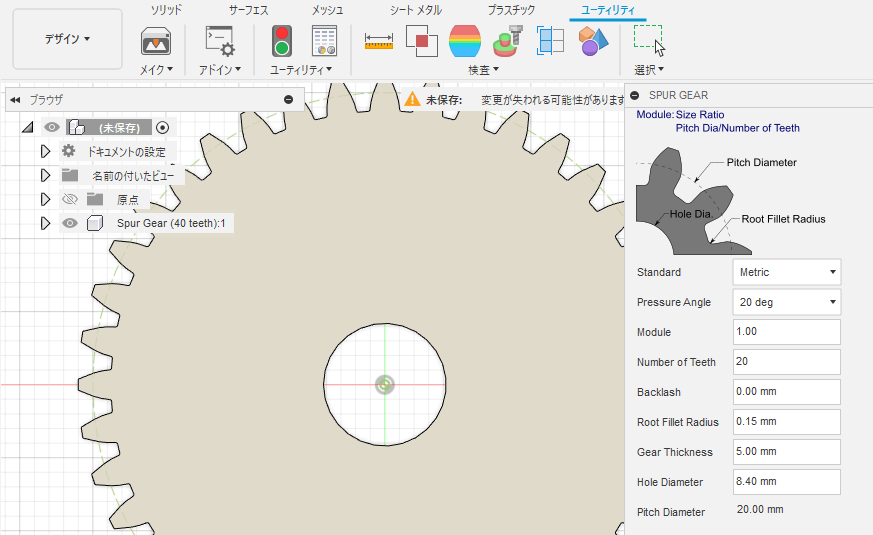Open the 3D Print make icon
This screenshot has height=535, width=873.
point(156,41)
